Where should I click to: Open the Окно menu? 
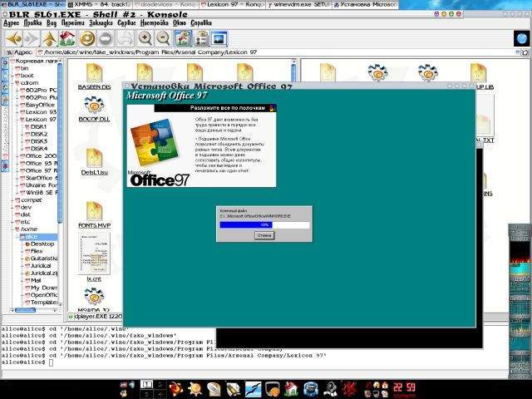[180, 22]
